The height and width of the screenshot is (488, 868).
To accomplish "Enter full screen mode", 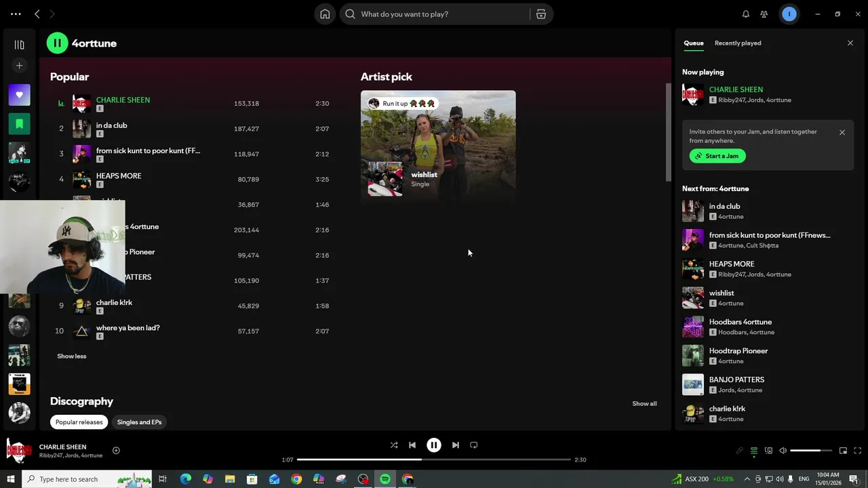I will click(858, 451).
